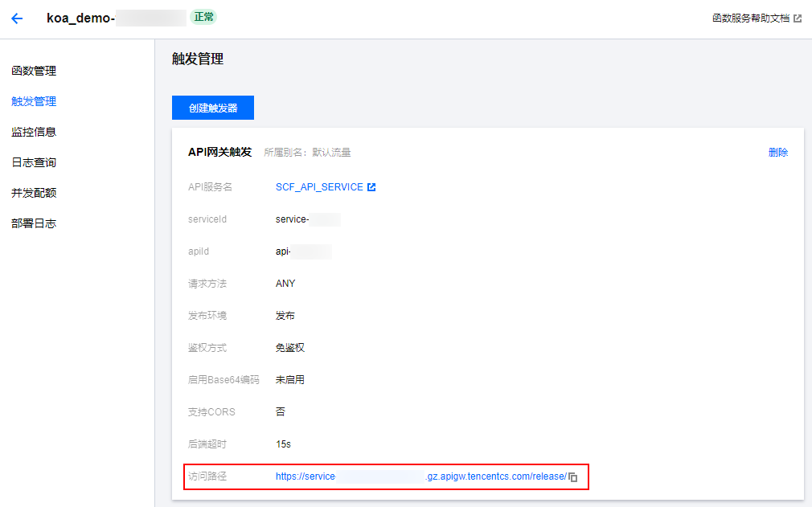Go back using the blue arrow icon

tap(17, 18)
